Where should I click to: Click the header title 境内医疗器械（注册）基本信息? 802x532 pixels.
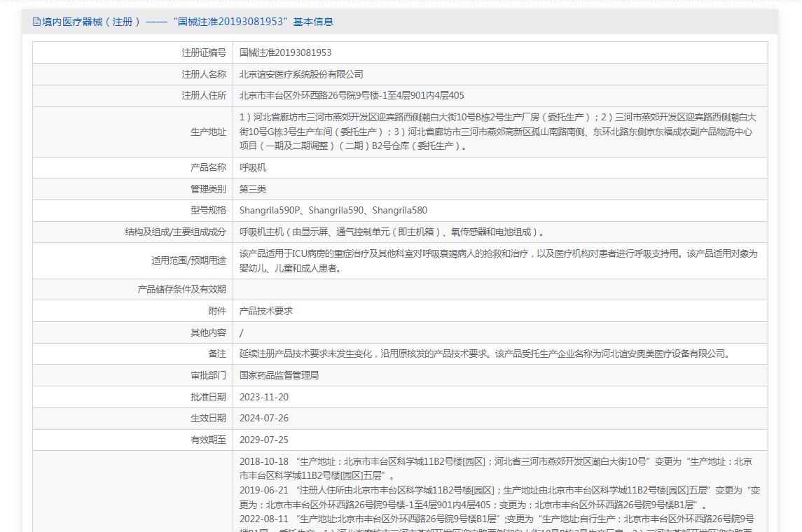pos(188,22)
